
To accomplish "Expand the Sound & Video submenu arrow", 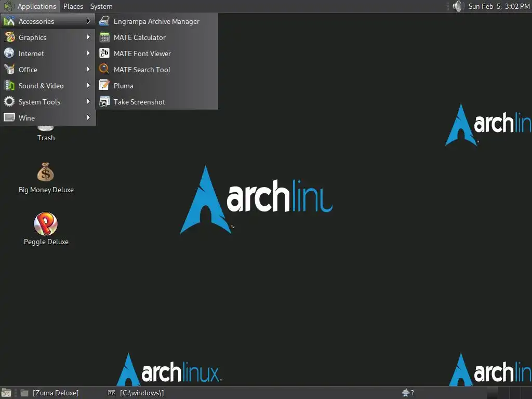I will pyautogui.click(x=88, y=85).
